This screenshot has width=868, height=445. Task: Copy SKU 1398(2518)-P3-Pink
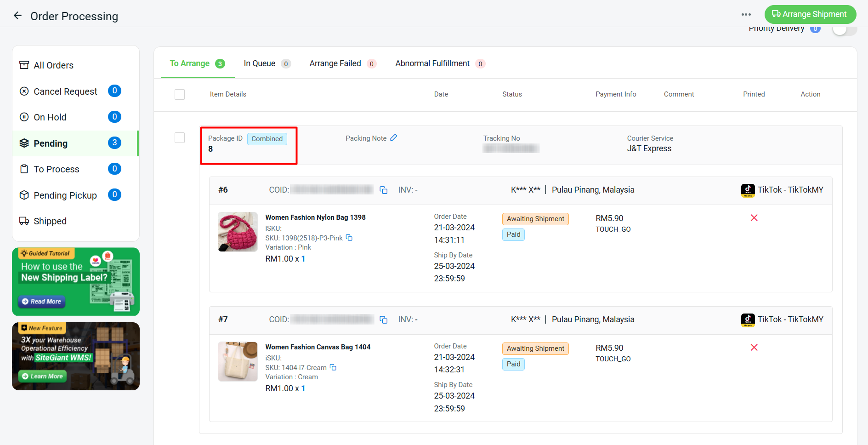349,238
